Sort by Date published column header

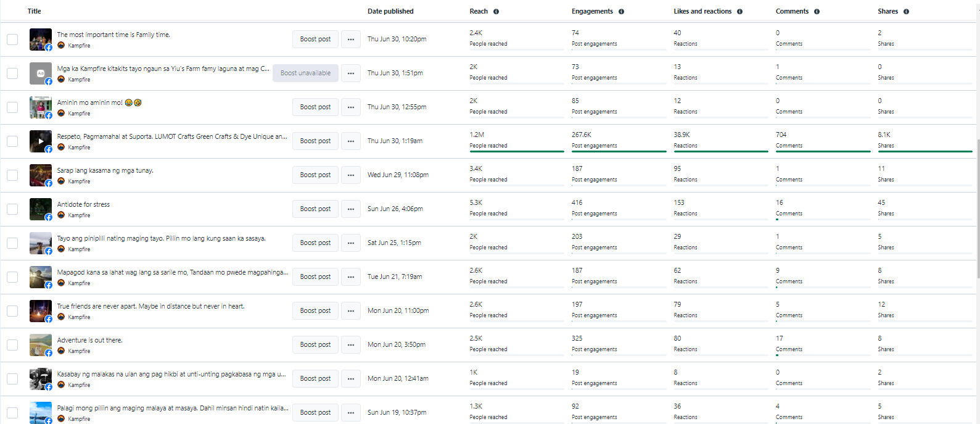pyautogui.click(x=390, y=12)
